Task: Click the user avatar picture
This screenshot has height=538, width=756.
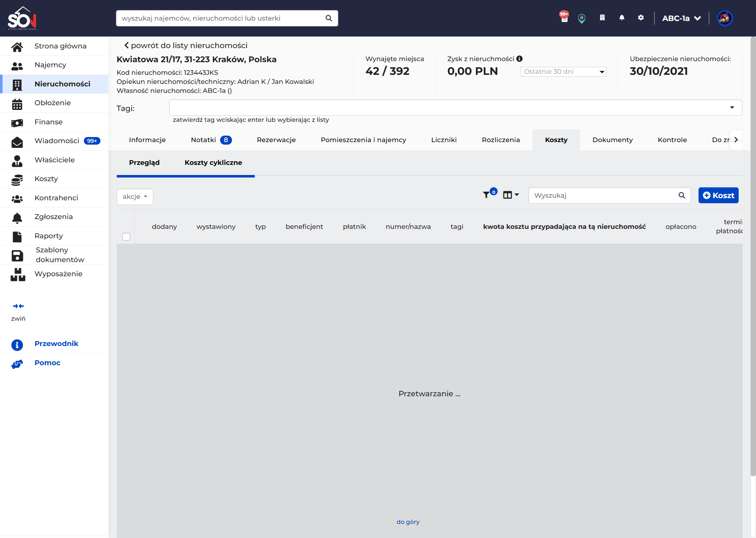Action: click(725, 18)
